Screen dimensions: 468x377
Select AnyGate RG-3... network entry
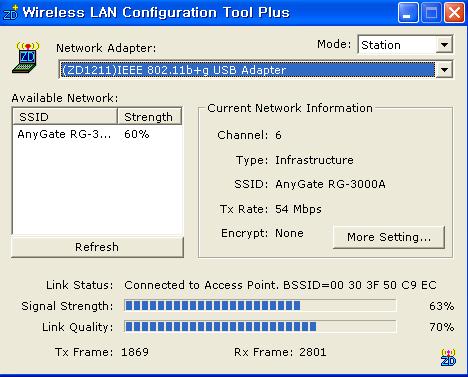[x=97, y=134]
